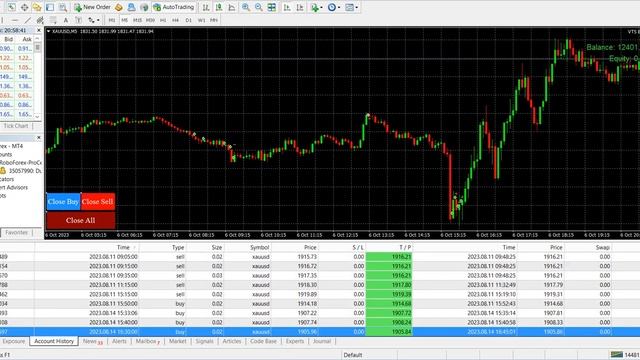Click the profiles cursor icon at toolbar start
This screenshot has width=640, height=360.
[11, 7]
